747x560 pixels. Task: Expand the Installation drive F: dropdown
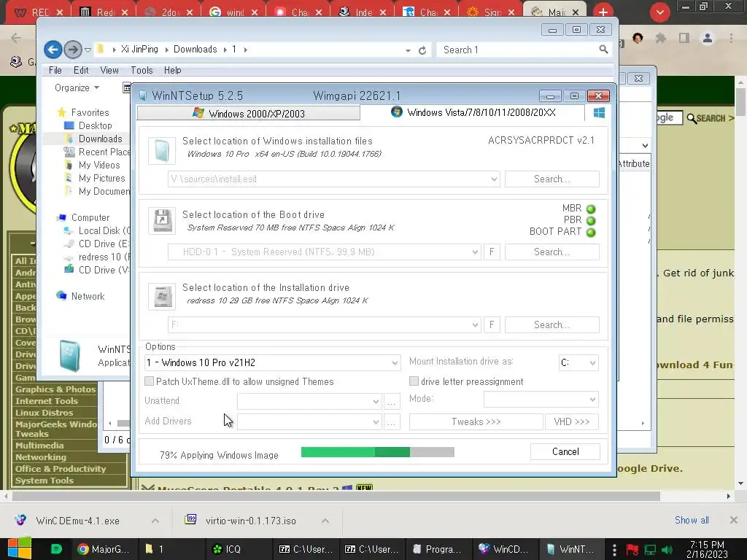pos(474,324)
